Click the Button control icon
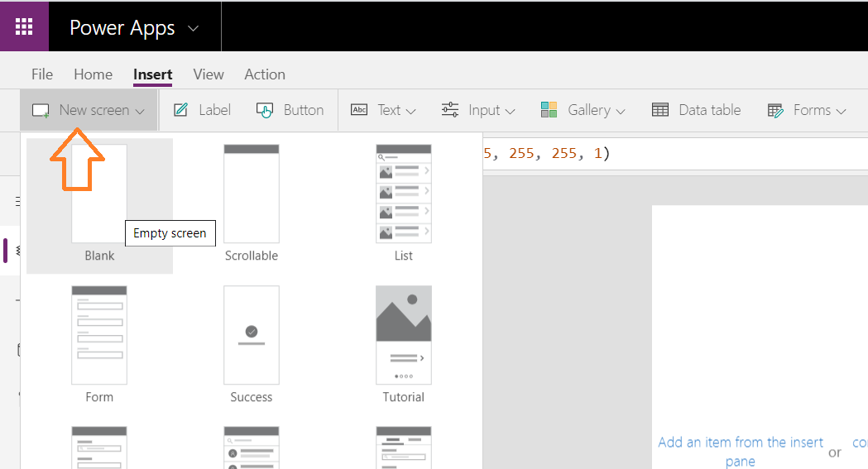This screenshot has height=469, width=868. click(265, 110)
